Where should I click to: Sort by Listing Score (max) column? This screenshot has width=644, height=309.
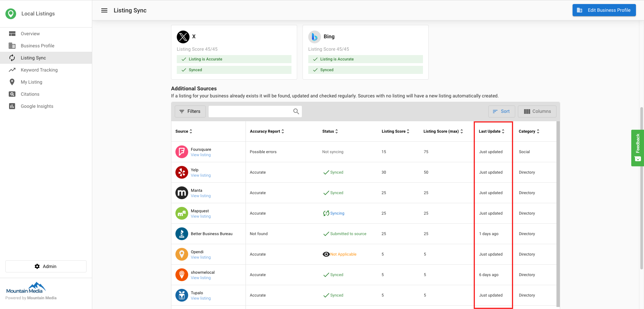(x=443, y=131)
